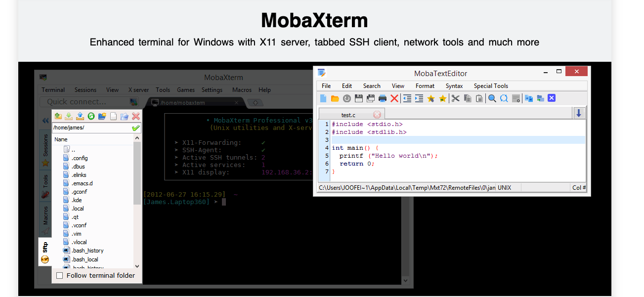Enable Follow terminal folder checkbox
This screenshot has height=297, width=644.
(60, 276)
